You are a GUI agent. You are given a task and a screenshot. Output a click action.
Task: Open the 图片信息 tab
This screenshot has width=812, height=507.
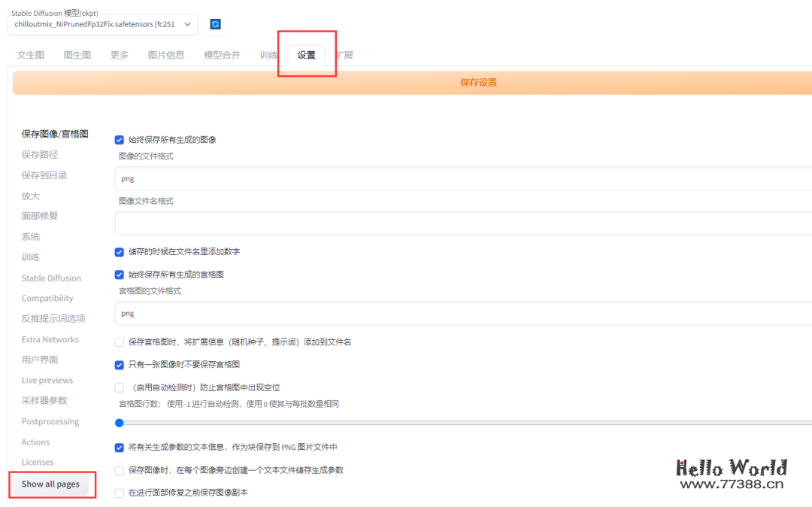[x=166, y=55]
